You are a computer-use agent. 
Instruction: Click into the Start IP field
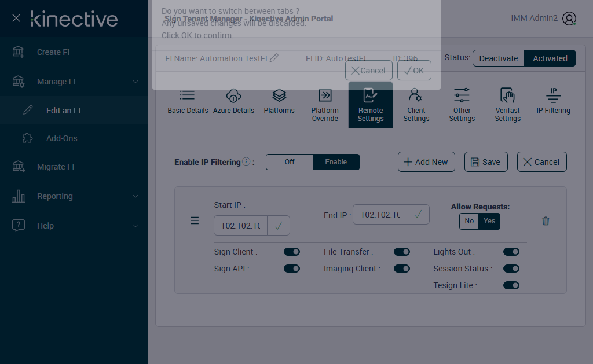click(x=240, y=226)
